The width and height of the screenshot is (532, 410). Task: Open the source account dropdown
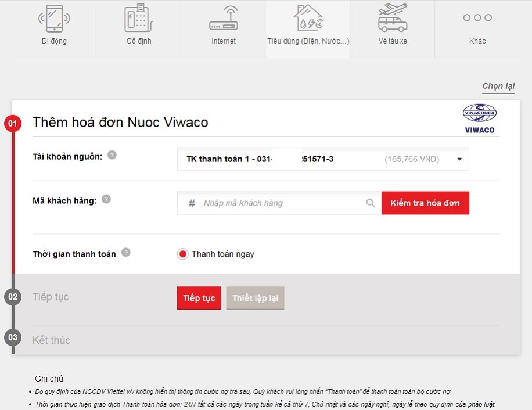(459, 159)
